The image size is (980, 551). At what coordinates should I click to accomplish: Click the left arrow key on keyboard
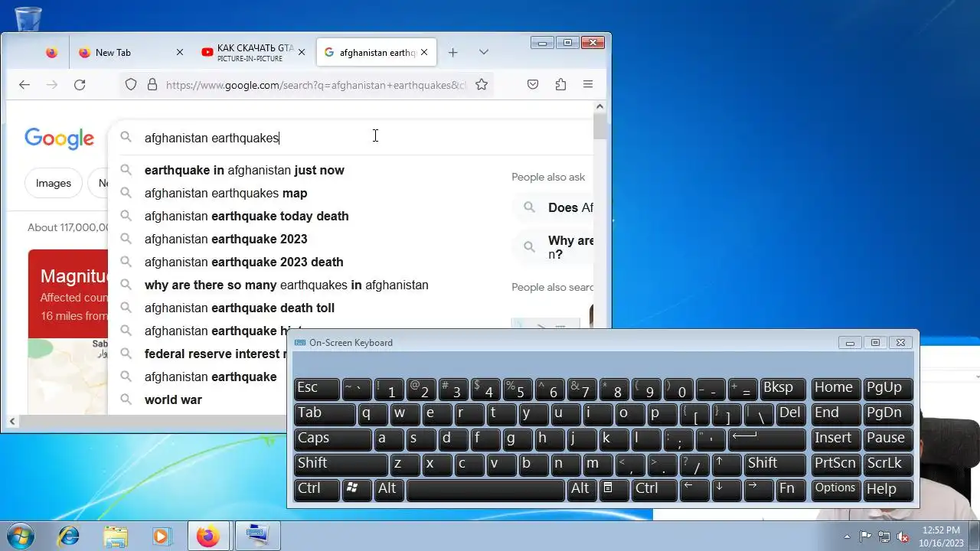click(694, 489)
